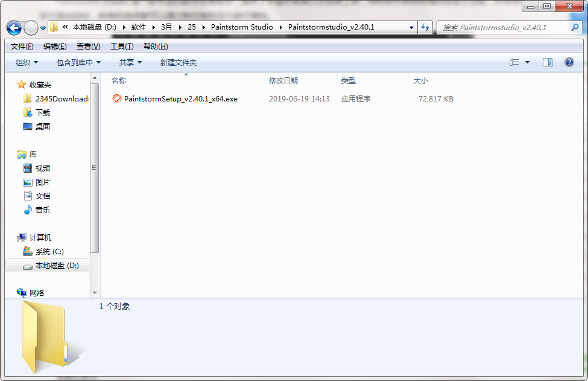
Task: Open 帮助(H) menu
Action: pyautogui.click(x=156, y=46)
